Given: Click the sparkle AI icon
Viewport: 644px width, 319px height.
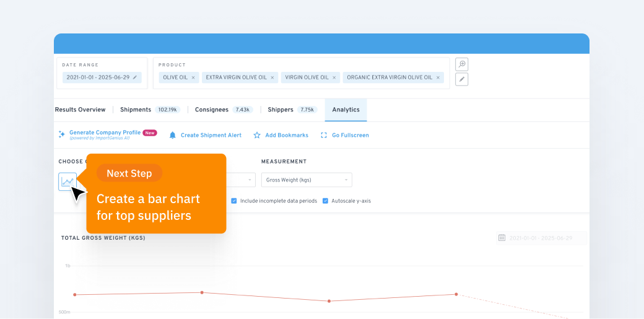Looking at the screenshot, I should click(x=62, y=134).
